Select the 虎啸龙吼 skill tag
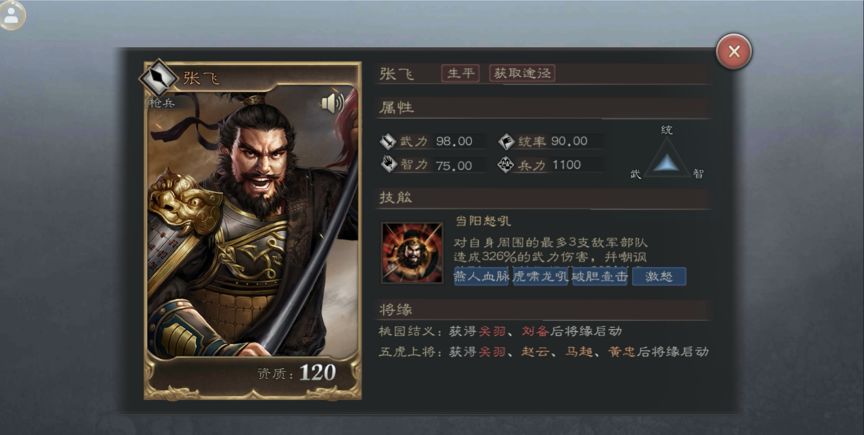Screen dimensions: 864x435 pyautogui.click(x=541, y=276)
